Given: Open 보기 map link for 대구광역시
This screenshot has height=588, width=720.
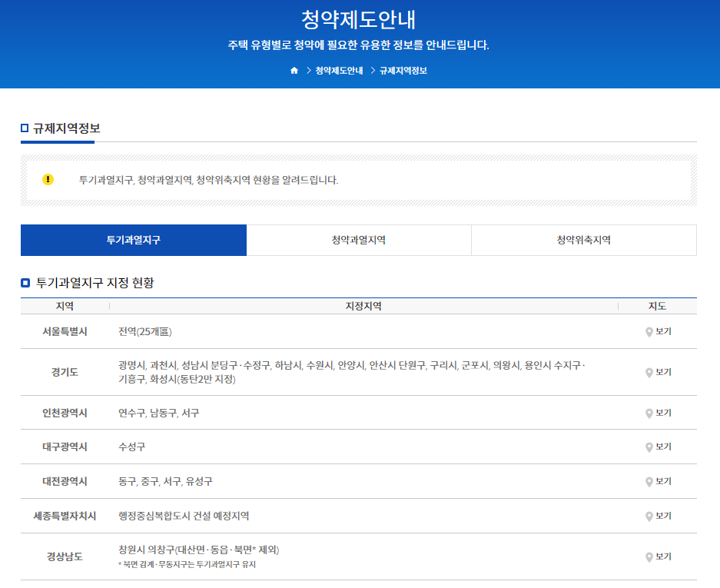Looking at the screenshot, I should click(x=663, y=447).
